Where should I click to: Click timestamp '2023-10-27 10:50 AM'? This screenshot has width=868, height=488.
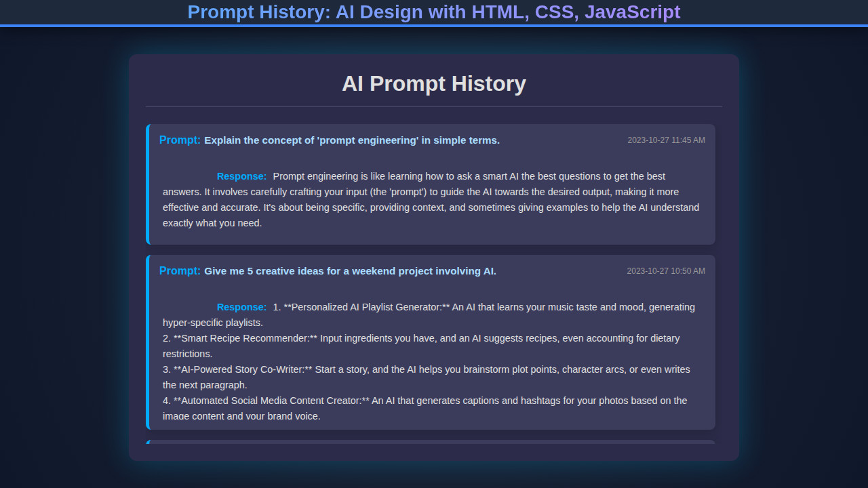coord(667,270)
